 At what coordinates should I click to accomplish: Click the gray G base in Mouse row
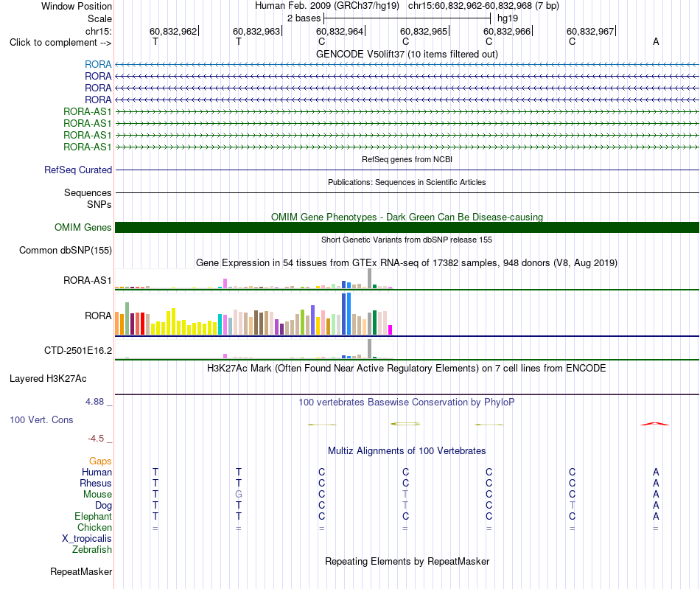point(239,495)
